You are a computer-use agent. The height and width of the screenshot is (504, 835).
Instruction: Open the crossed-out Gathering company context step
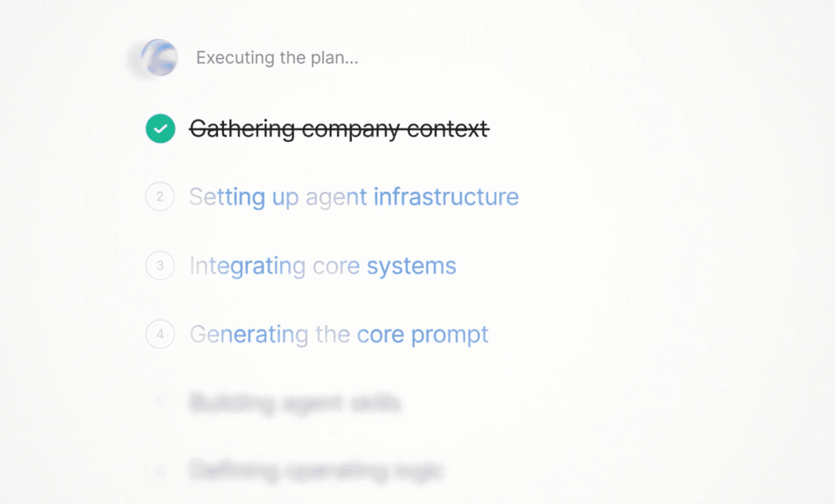click(x=339, y=129)
